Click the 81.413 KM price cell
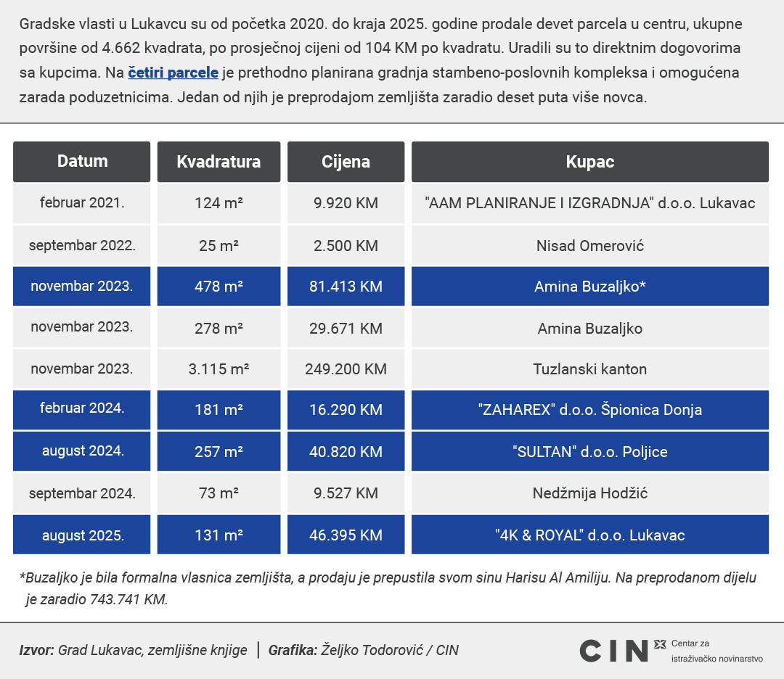This screenshot has height=679, width=784. [346, 287]
